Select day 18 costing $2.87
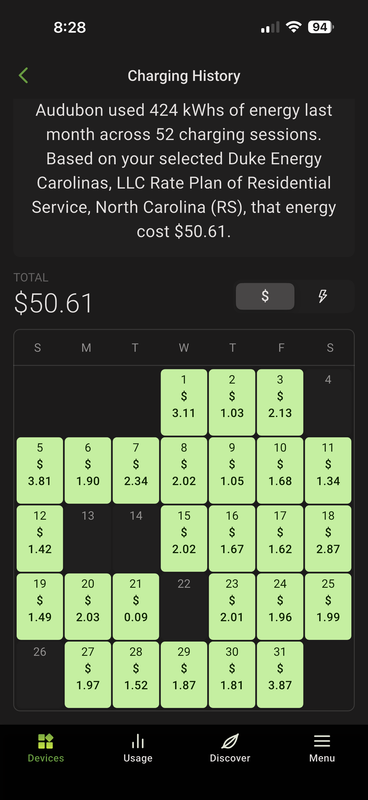The image size is (368, 800). (328, 538)
